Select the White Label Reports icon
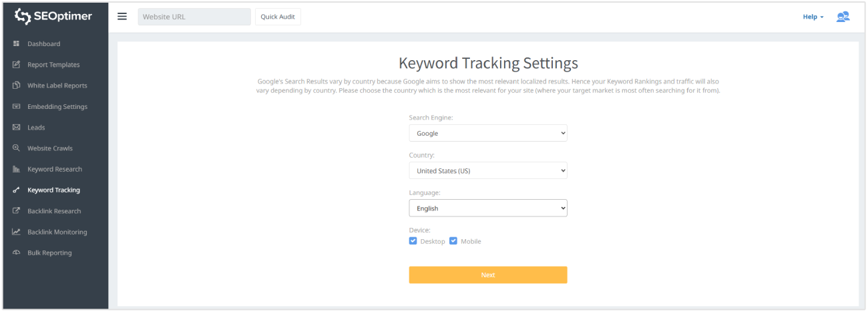This screenshot has height=312, width=868. coord(16,86)
